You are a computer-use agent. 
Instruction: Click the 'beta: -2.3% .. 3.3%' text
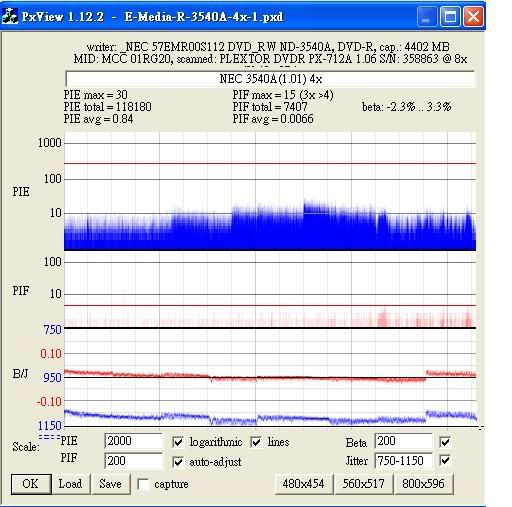pos(406,107)
